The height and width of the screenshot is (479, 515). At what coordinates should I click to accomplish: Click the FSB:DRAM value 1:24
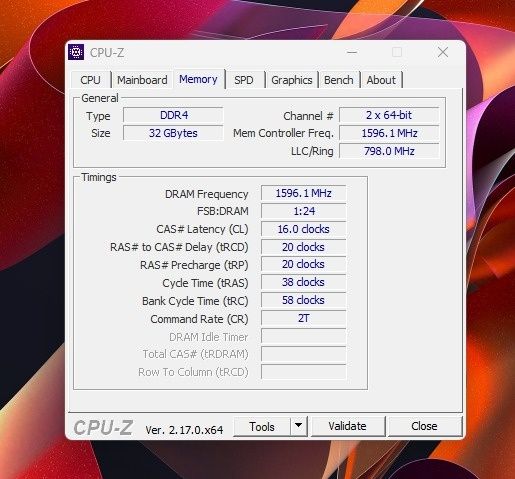[304, 211]
